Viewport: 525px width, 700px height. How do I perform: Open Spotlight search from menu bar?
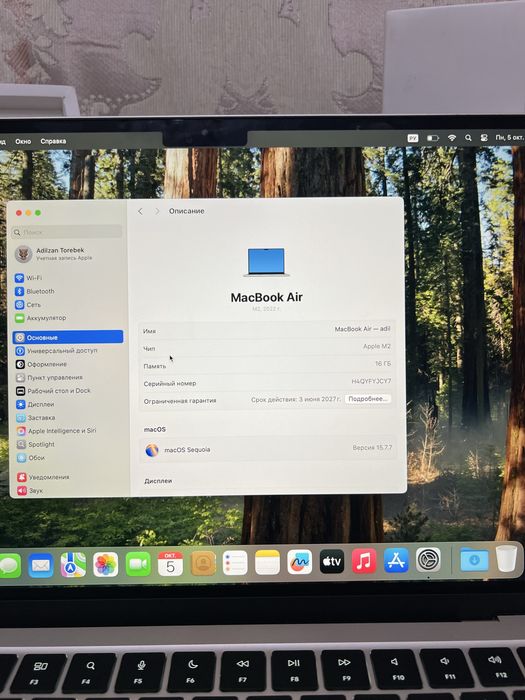(x=468, y=138)
